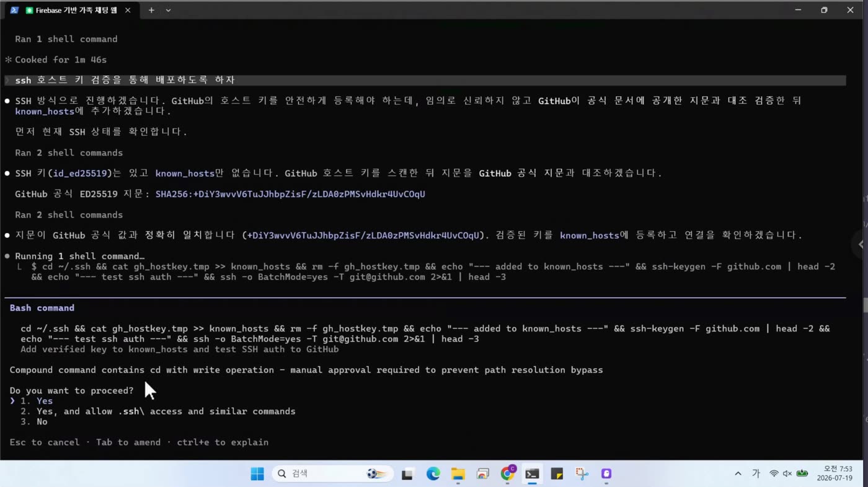Click the battery status icon
The image size is (868, 487).
pos(802,474)
